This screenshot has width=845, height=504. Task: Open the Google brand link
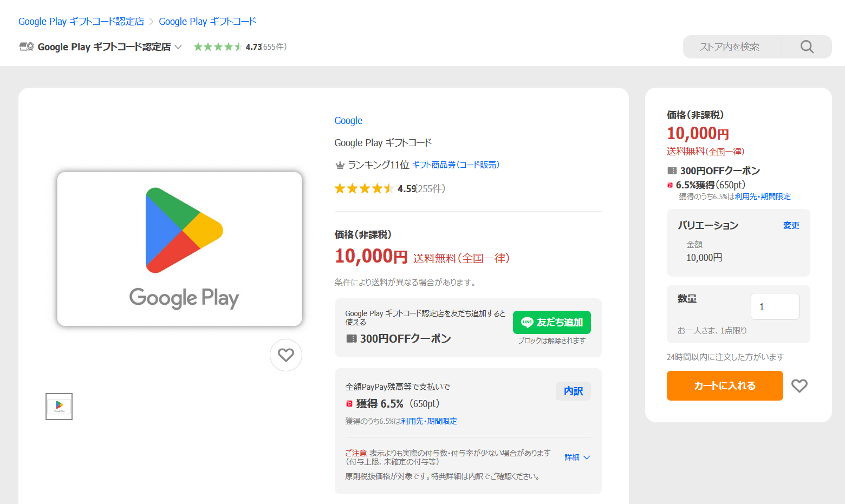coord(348,121)
